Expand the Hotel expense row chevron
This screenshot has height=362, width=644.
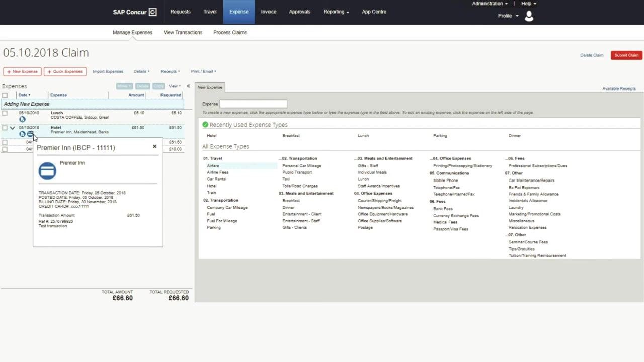(12, 128)
